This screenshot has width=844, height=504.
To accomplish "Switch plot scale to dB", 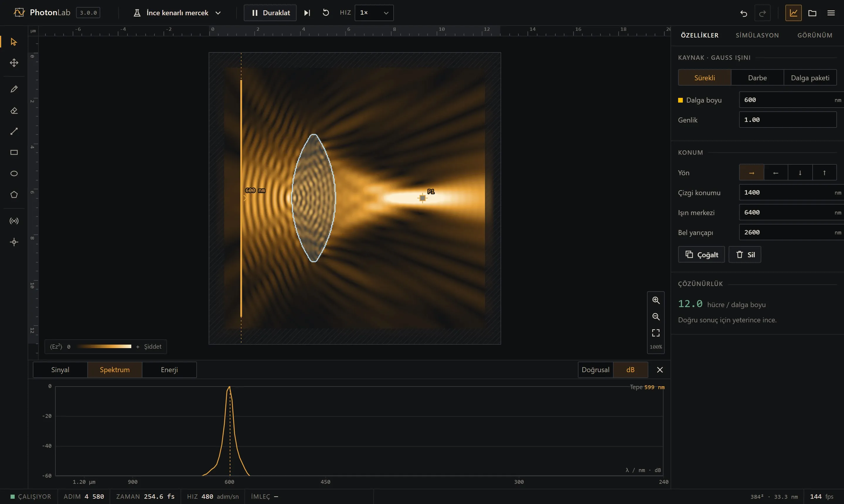I will pyautogui.click(x=630, y=370).
